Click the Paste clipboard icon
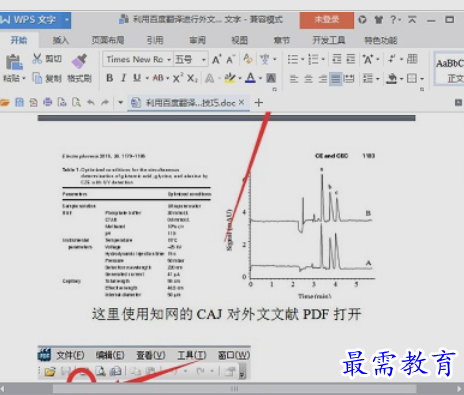The width and height of the screenshot is (464, 395). tap(14, 62)
